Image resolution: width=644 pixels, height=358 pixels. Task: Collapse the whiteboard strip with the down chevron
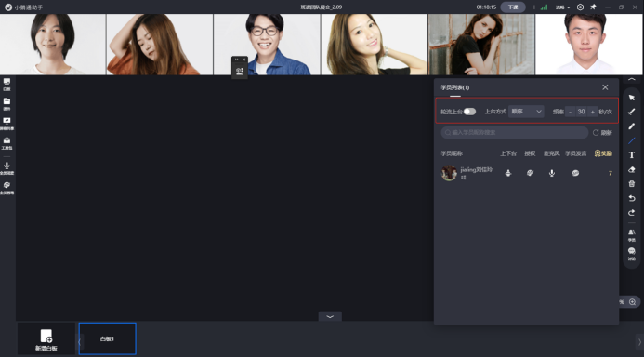point(330,316)
